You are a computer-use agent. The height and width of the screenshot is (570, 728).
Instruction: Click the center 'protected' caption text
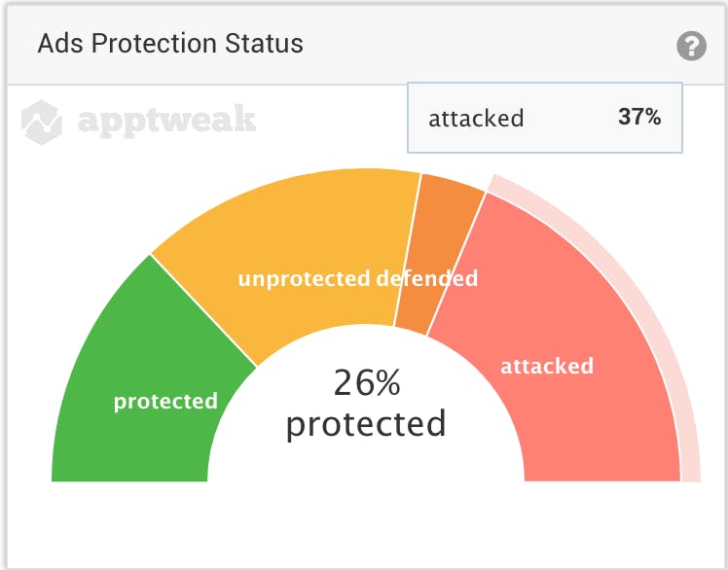tap(366, 424)
